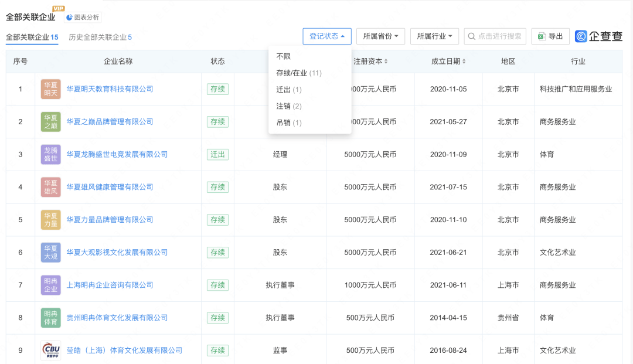Viewport: 633px width, 364px height.
Task: Sort by 成立日期 column arrows
Action: coord(464,62)
